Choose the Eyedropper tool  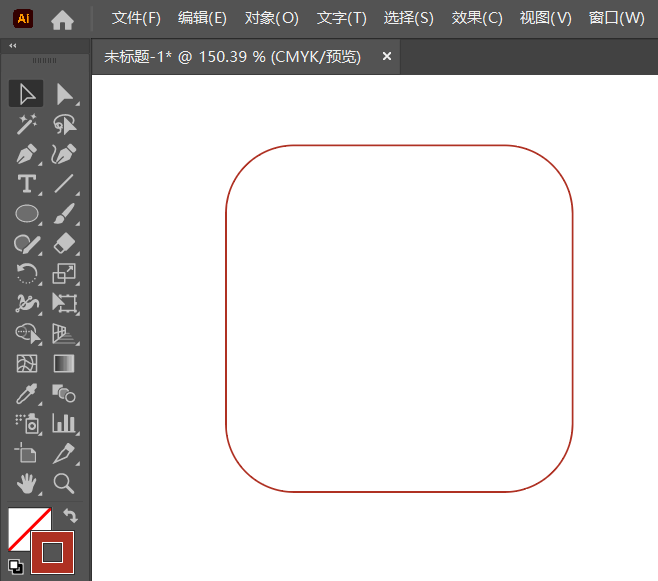(27, 393)
